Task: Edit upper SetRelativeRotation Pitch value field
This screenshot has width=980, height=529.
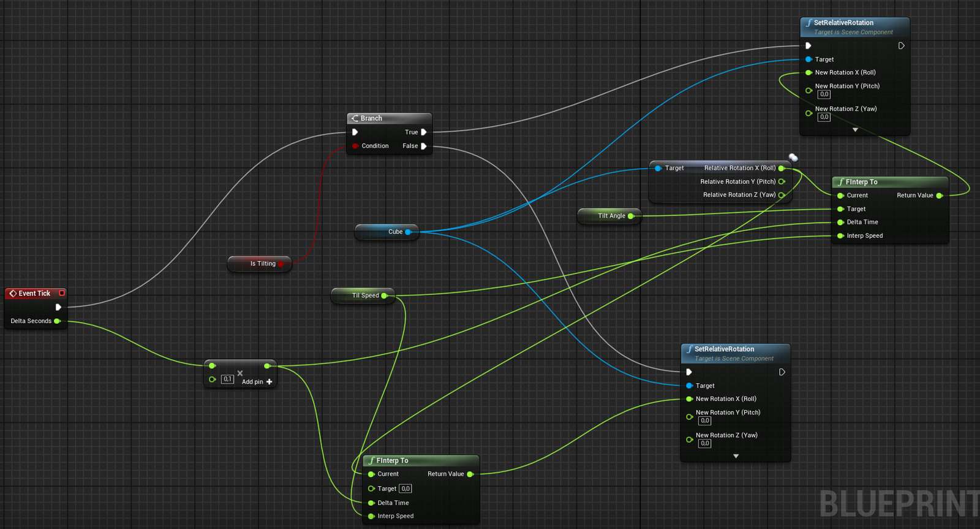Action: 824,94
